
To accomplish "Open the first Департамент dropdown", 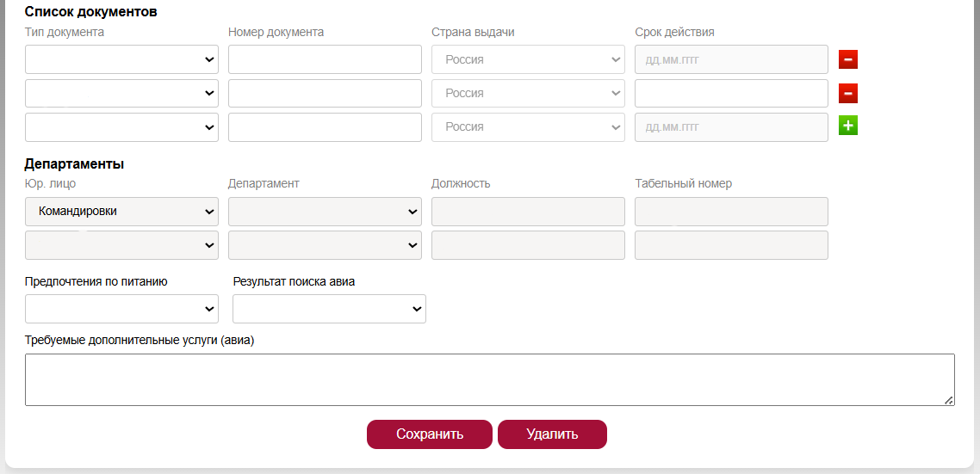I will point(325,212).
